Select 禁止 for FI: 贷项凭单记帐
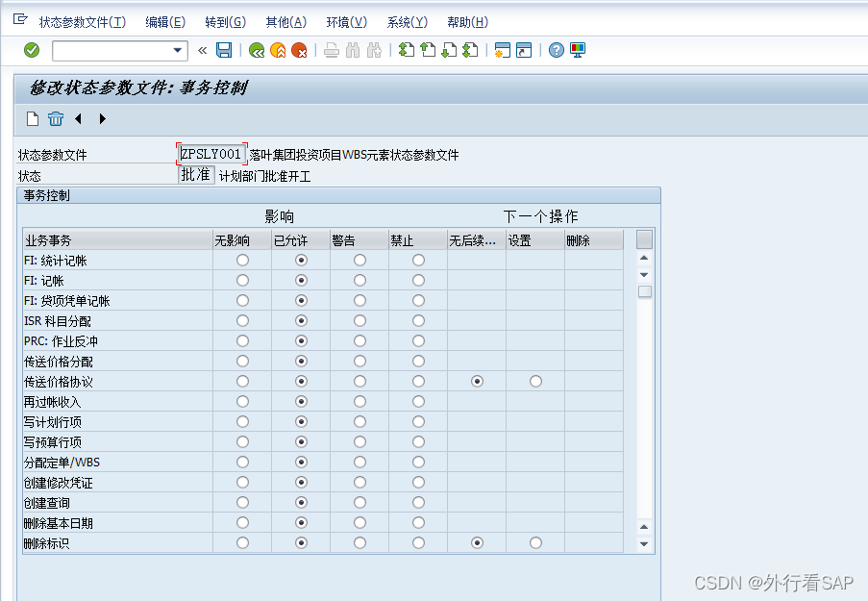 pos(418,300)
